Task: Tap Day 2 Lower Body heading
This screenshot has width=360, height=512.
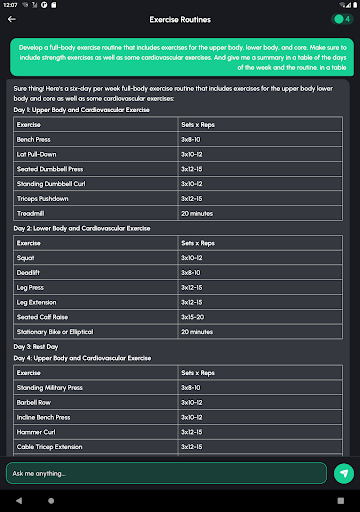Action: (82, 228)
